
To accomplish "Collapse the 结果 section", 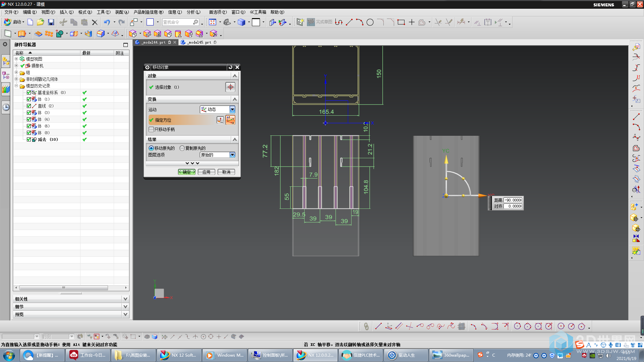I will (235, 139).
